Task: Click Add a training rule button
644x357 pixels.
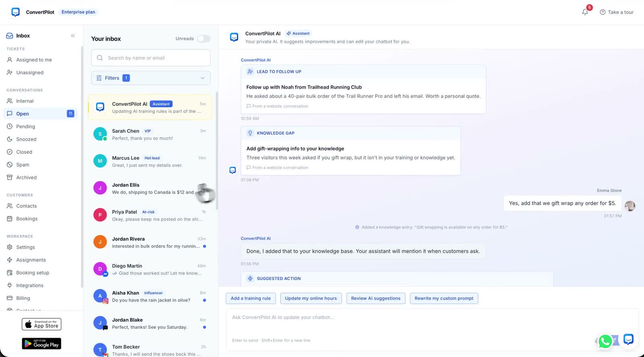Action: point(251,299)
